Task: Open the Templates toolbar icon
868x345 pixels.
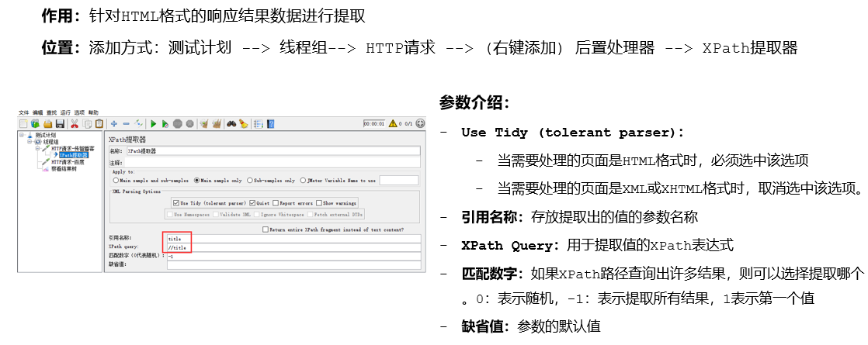Action: tap(35, 124)
